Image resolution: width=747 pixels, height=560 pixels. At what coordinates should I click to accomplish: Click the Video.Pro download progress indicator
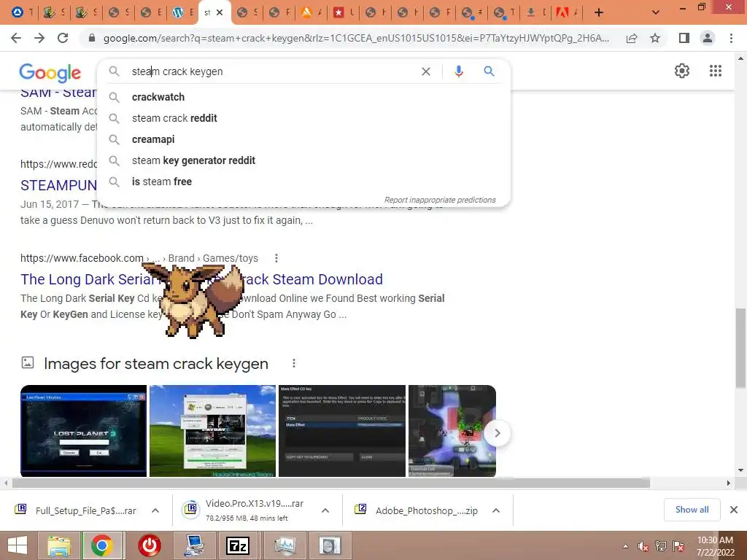click(x=190, y=510)
